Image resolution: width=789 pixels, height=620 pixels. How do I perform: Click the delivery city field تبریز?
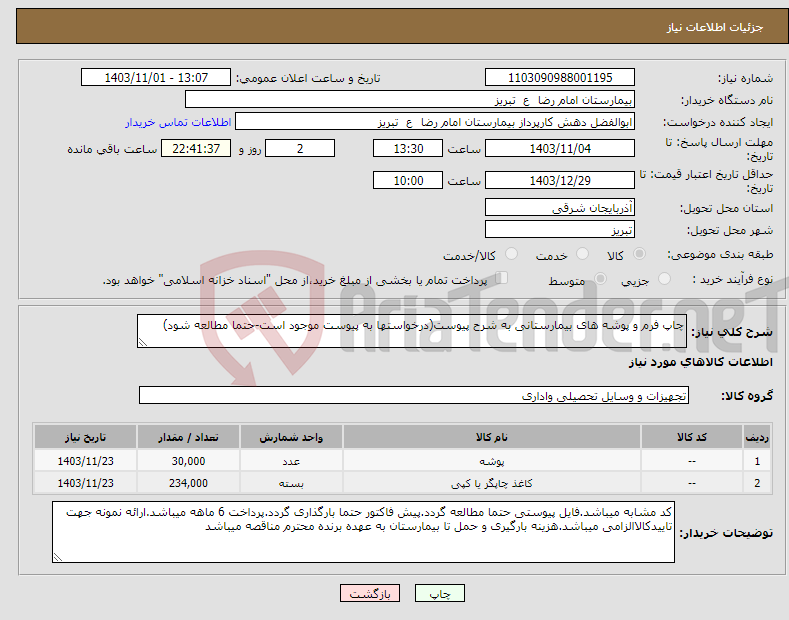(560, 229)
